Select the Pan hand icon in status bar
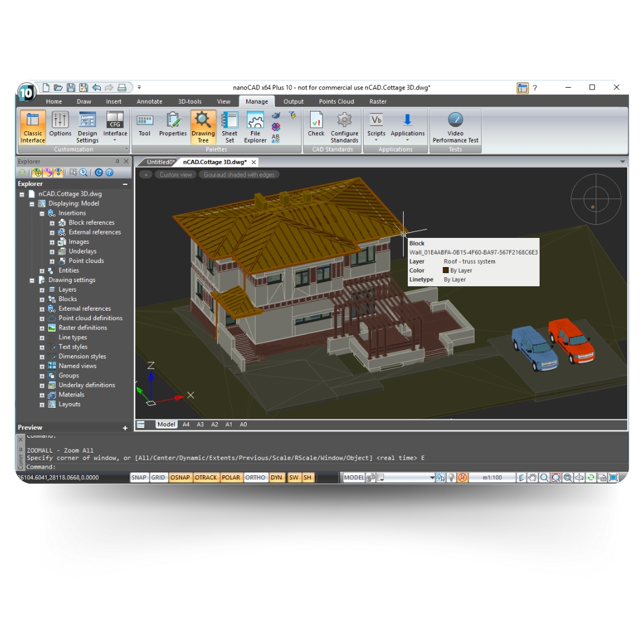 point(532,477)
